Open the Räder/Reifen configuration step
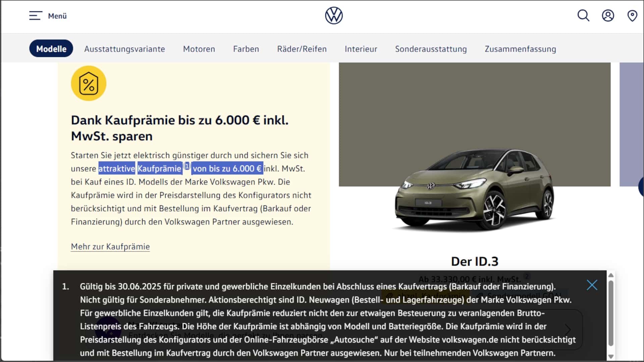This screenshot has width=644, height=362. (x=302, y=49)
